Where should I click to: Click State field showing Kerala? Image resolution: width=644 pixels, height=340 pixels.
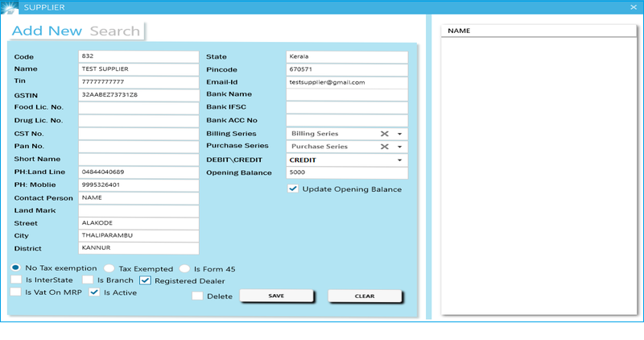347,56
